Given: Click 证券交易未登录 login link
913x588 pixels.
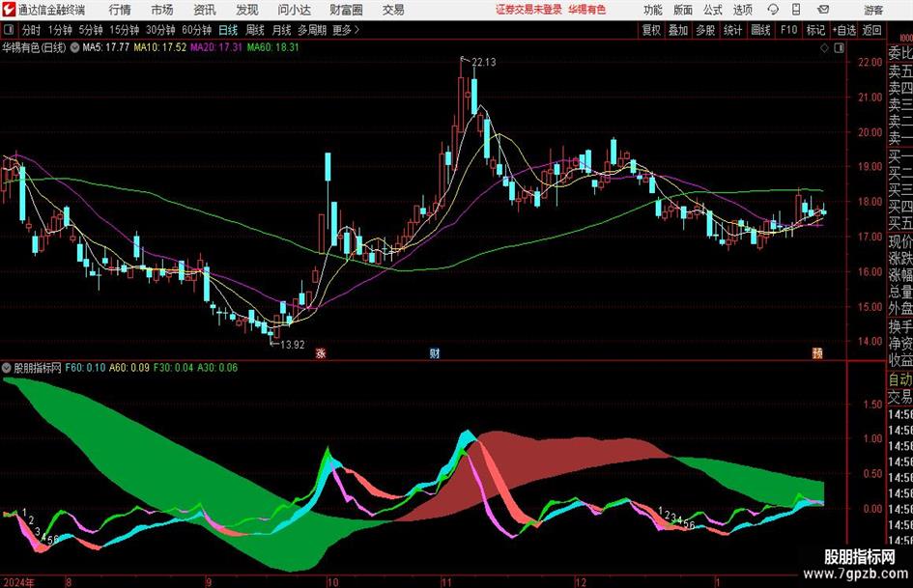Looking at the screenshot, I should (x=529, y=10).
